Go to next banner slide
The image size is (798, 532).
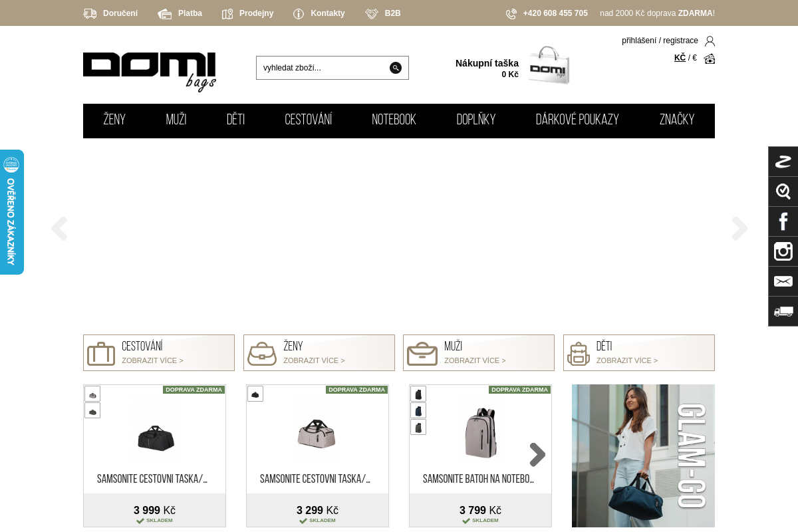pyautogui.click(x=739, y=229)
